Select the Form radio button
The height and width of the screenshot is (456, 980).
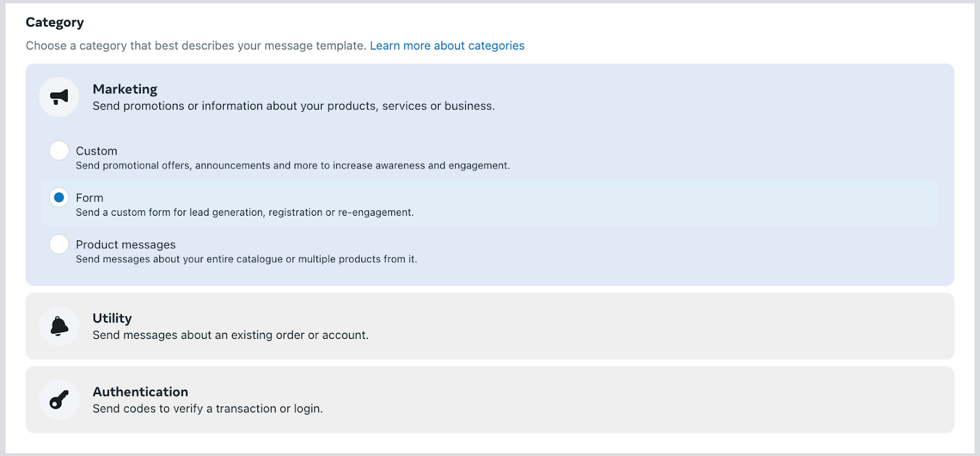pos(59,197)
